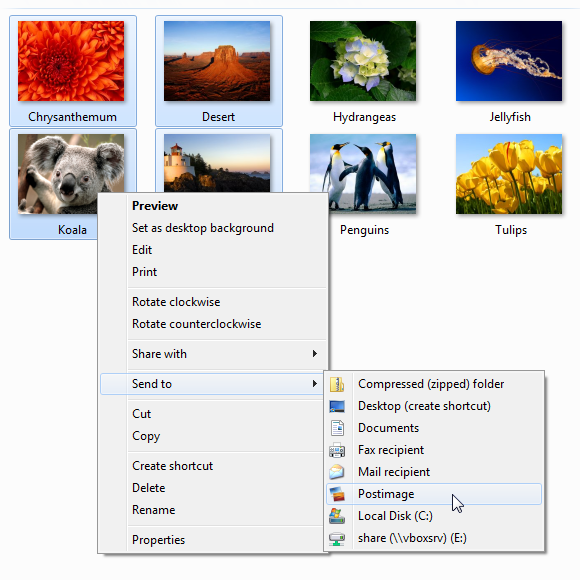Select Rotate clockwise in the context menu
Image resolution: width=580 pixels, height=580 pixels.
(x=176, y=302)
